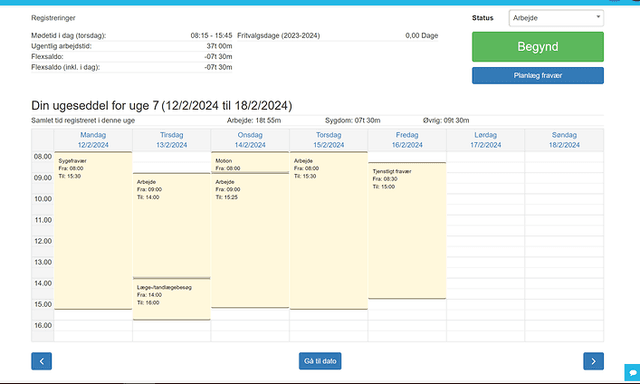Select the Motion entry on Wednesday
Image resolution: width=640 pixels, height=384 pixels.
pyautogui.click(x=250, y=162)
